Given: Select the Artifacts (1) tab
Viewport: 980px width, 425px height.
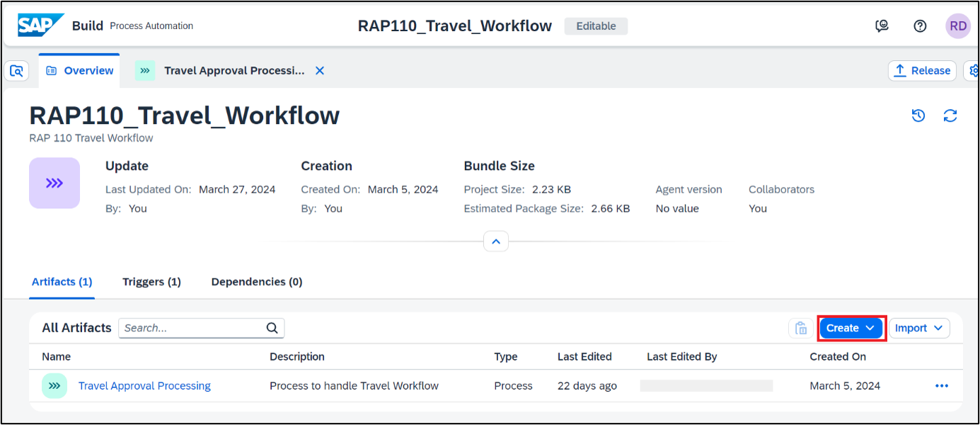Looking at the screenshot, I should click(62, 282).
